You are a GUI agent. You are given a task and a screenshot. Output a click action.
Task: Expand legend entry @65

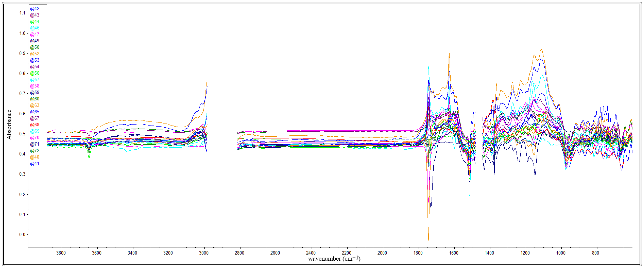35,112
